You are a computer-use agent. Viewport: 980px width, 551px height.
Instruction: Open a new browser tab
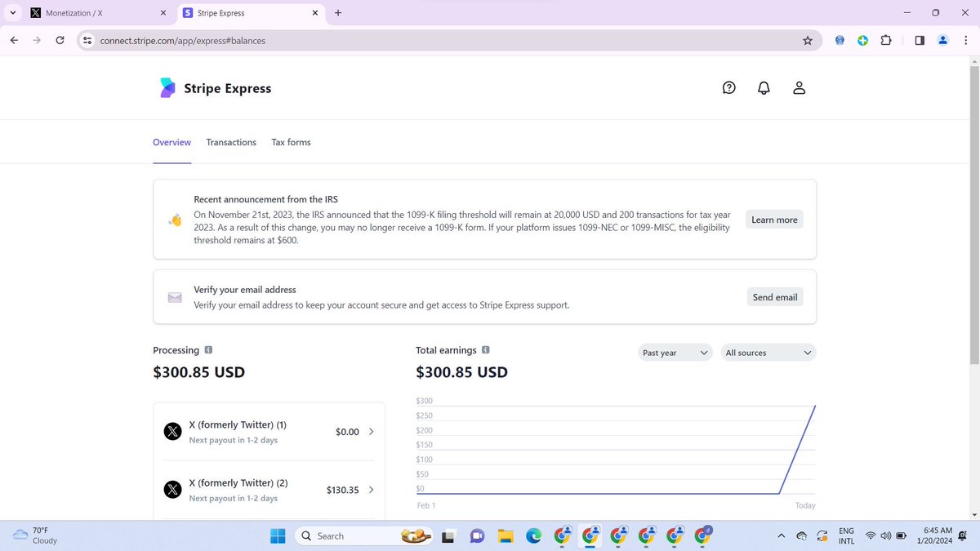[x=338, y=13]
